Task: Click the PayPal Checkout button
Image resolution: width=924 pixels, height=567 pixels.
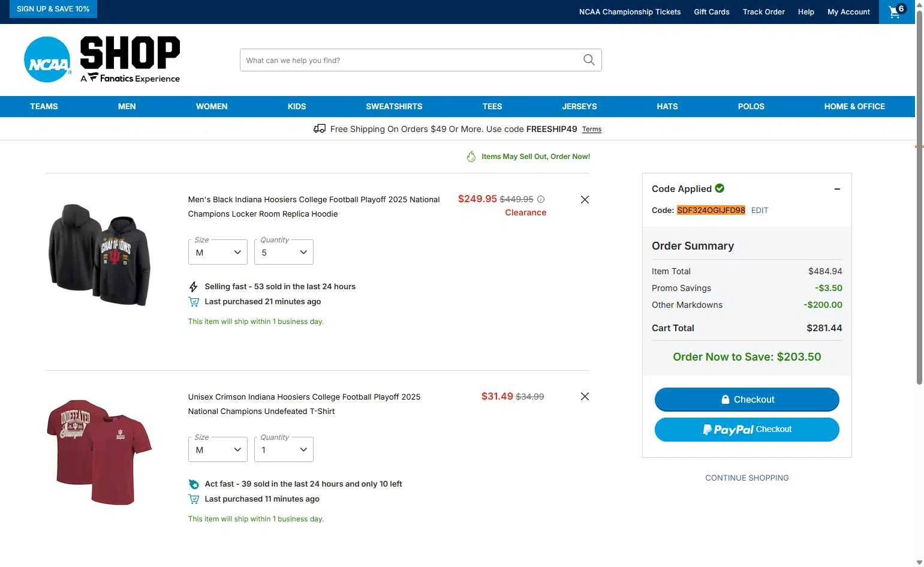Action: (x=747, y=430)
